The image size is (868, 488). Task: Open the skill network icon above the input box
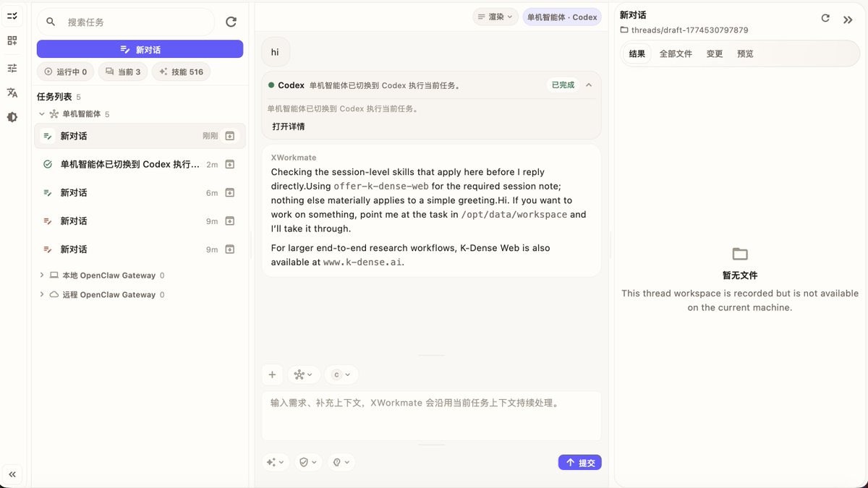300,374
